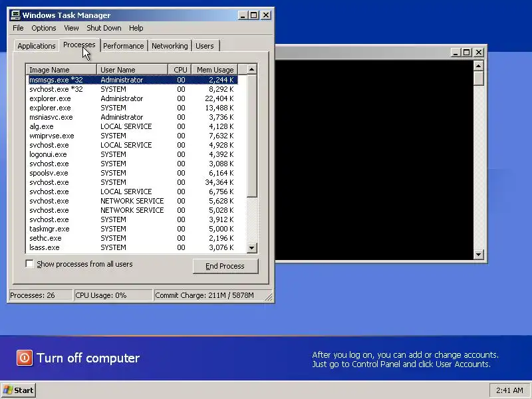532x399 pixels.
Task: Click the black window's scrollbar thumb
Action: [478, 78]
